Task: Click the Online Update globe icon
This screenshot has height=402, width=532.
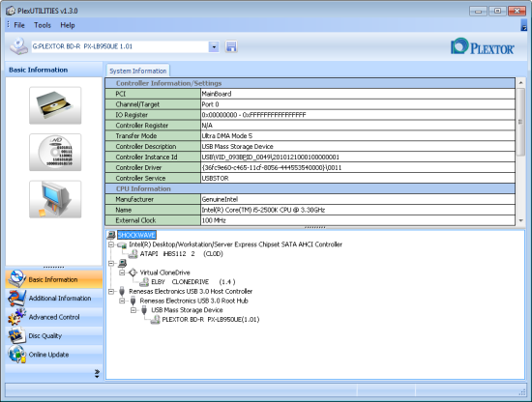Action: click(x=16, y=355)
